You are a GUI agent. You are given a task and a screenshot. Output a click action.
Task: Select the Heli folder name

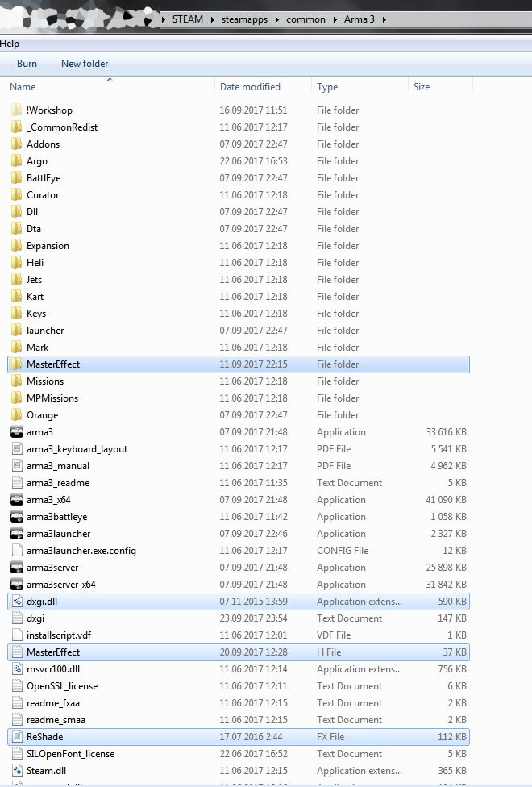pyautogui.click(x=35, y=263)
